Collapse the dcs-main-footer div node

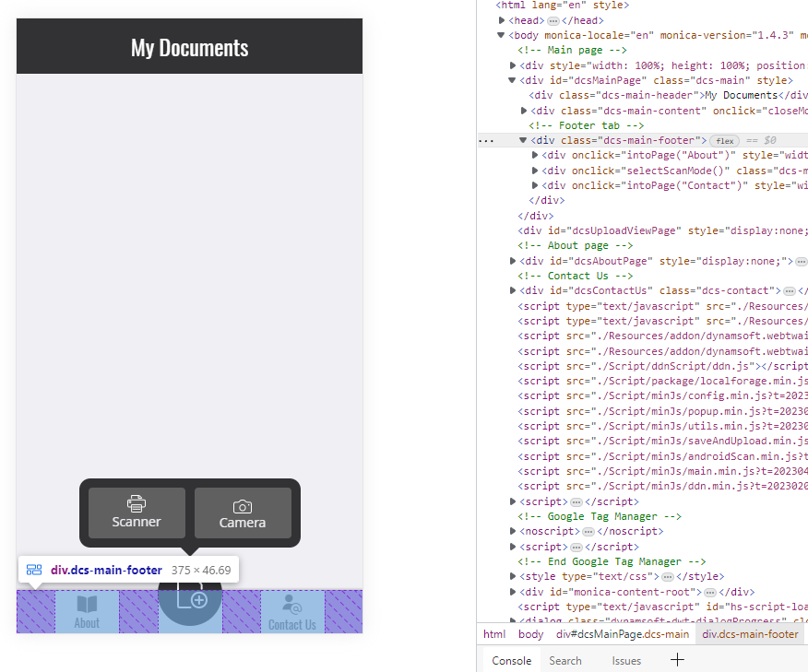click(x=524, y=140)
